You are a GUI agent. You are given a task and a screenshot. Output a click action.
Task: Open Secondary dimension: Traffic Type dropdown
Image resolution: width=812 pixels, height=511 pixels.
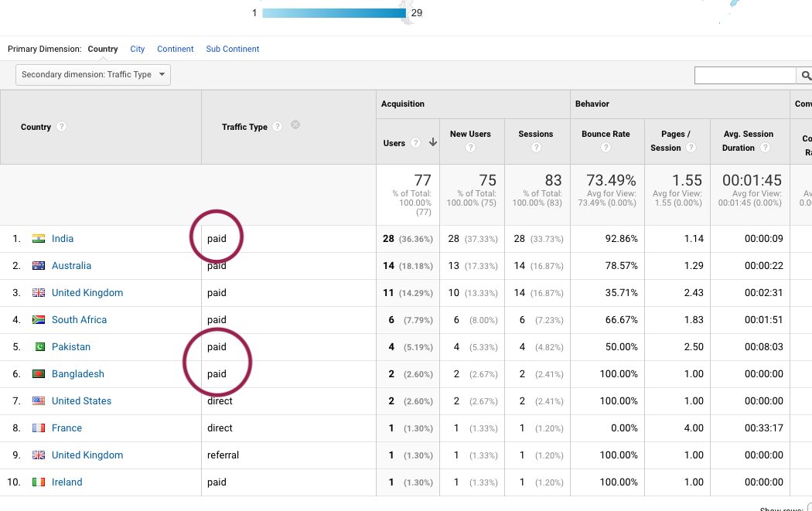pyautogui.click(x=94, y=74)
